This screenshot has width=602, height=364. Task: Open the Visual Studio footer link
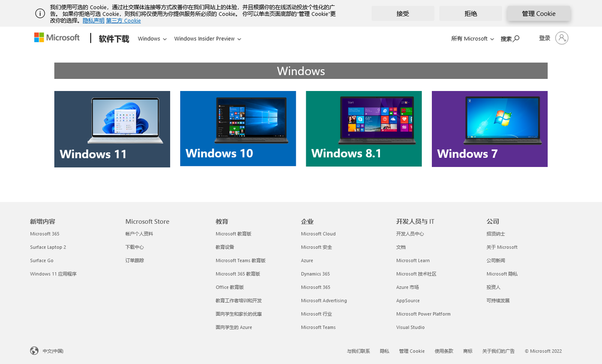[410, 328]
